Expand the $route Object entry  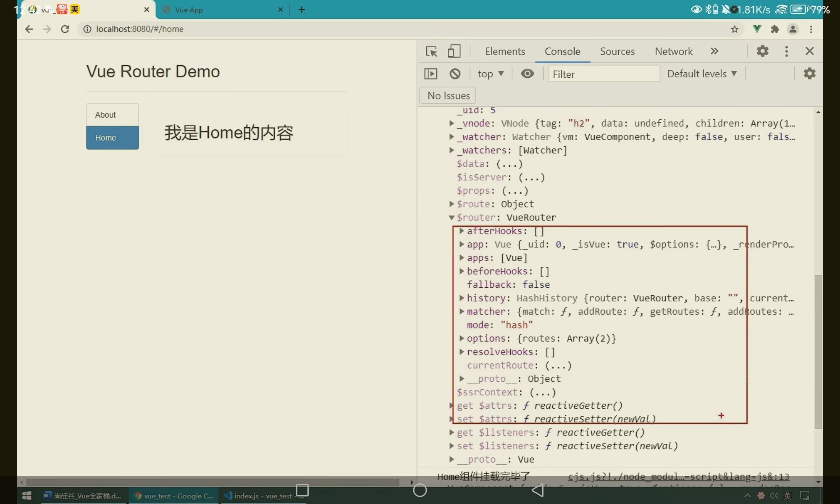451,204
